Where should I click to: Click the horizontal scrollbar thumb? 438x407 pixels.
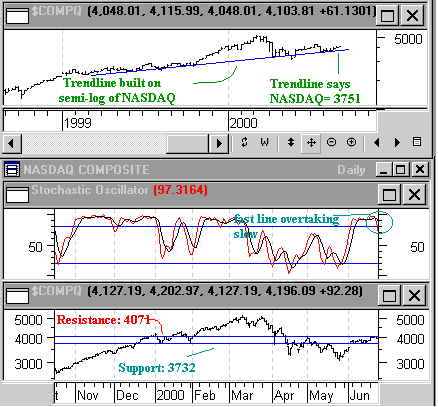coord(188,144)
